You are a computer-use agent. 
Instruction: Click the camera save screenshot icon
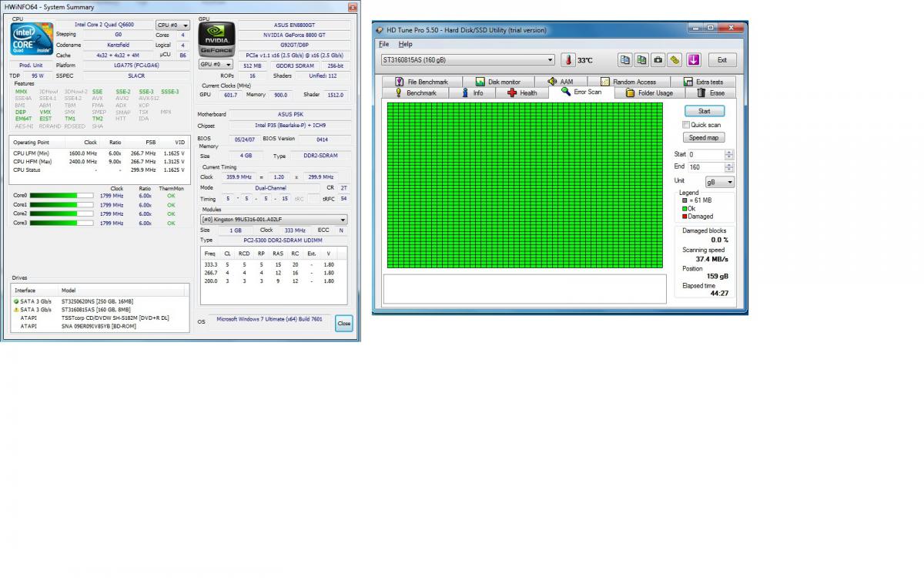pyautogui.click(x=658, y=60)
